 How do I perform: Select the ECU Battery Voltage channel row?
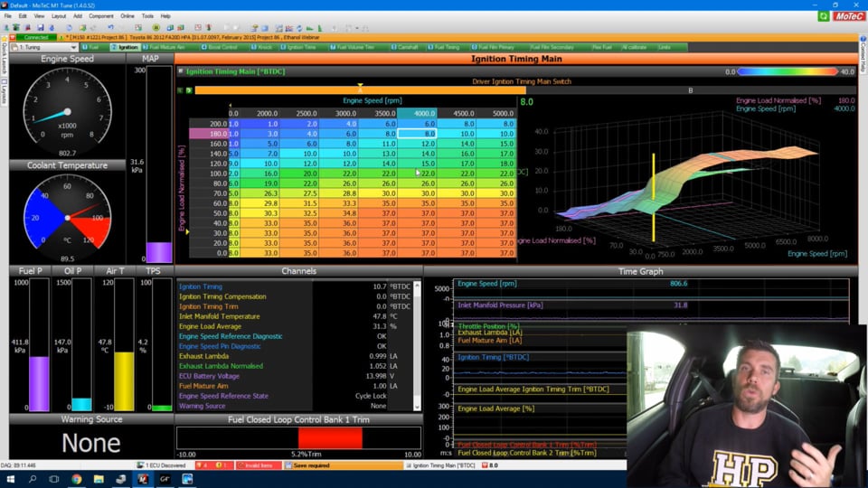pos(295,376)
